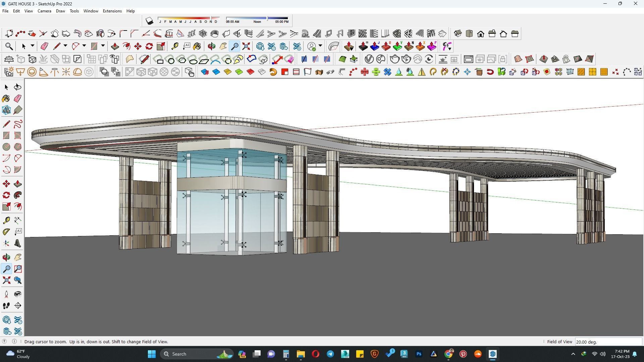Activate the Paint Bucket tool in left toolbar
The height and width of the screenshot is (362, 644).
6,99
